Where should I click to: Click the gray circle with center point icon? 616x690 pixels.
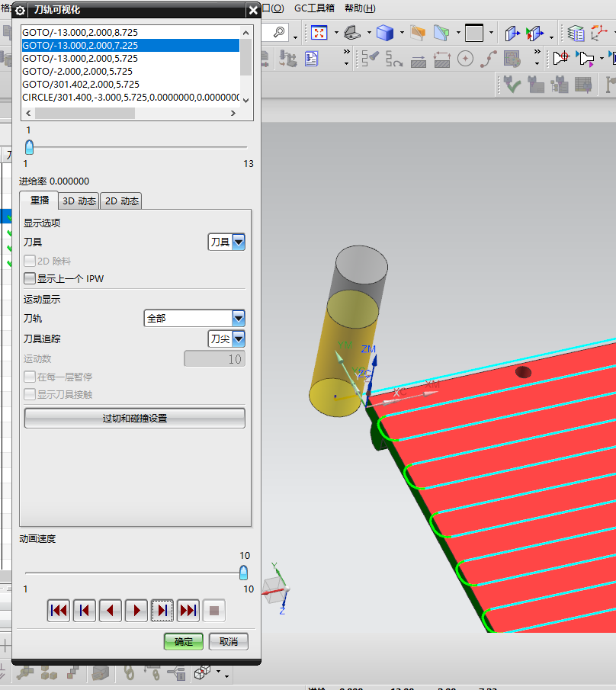pos(465,59)
